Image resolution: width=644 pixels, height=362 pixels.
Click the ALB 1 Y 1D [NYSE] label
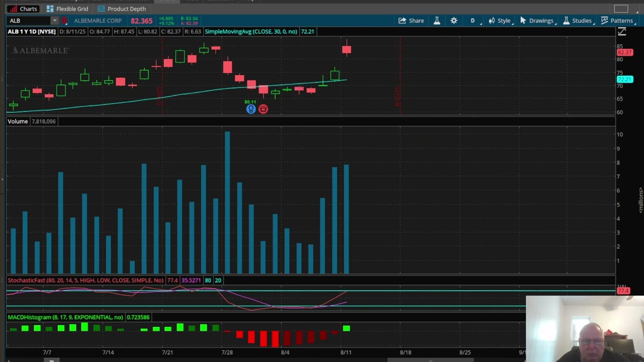tap(32, 32)
